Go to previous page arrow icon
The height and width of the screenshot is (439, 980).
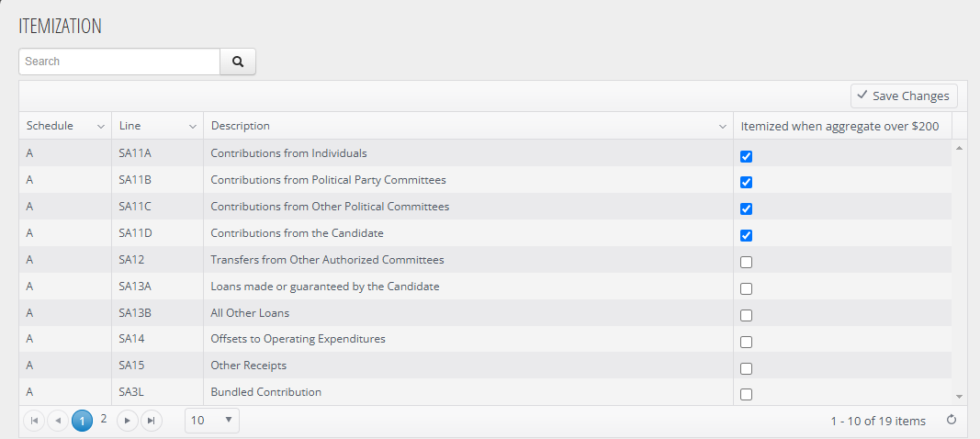(58, 421)
